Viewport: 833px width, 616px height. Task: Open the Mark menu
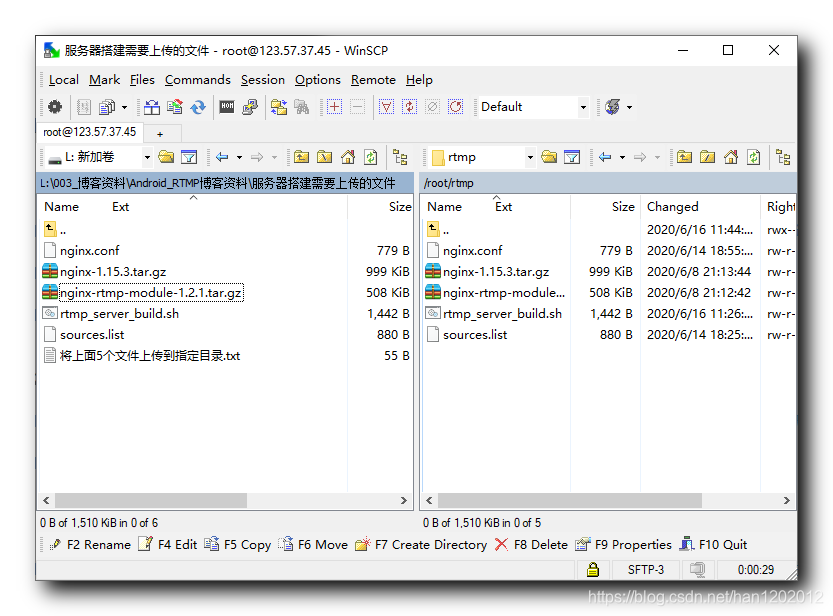(105, 80)
